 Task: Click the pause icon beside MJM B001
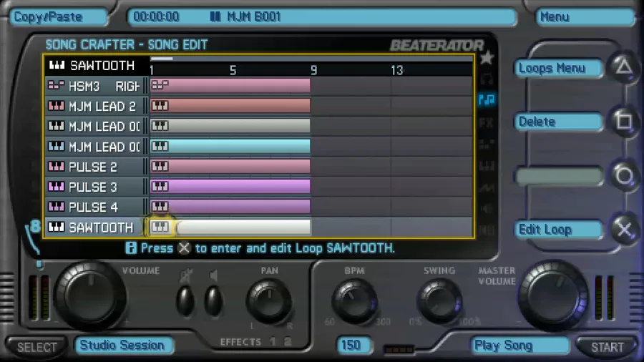click(215, 17)
